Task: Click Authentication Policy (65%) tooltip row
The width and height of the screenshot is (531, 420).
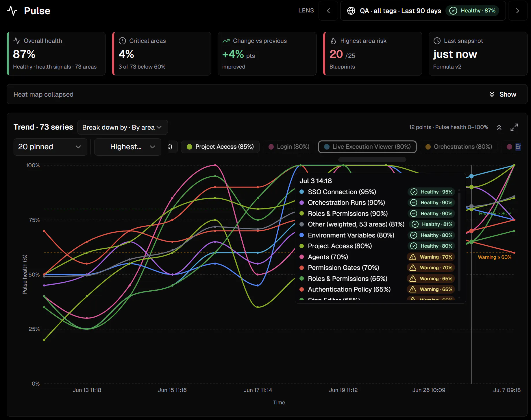Action: pyautogui.click(x=377, y=289)
